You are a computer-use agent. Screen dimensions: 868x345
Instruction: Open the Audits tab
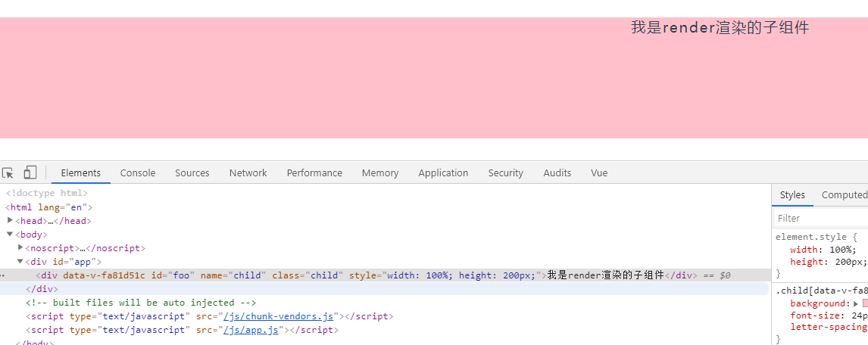(x=557, y=173)
